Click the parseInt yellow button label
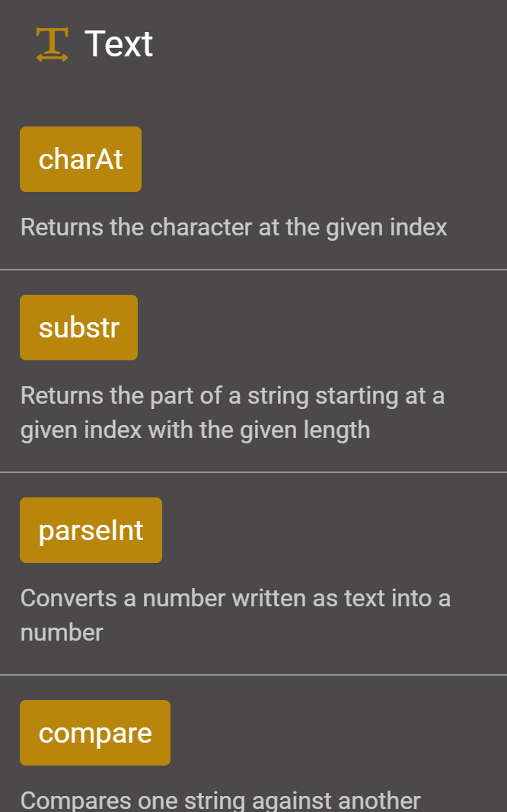 pos(90,529)
